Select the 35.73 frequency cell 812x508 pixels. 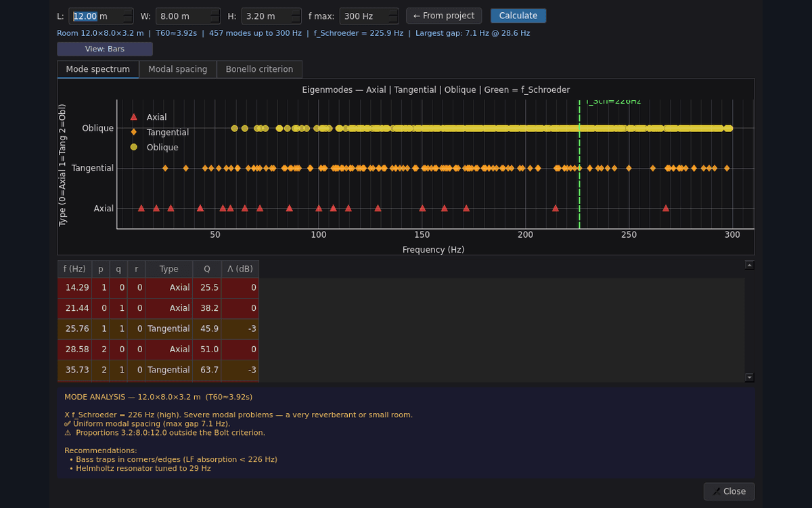(x=74, y=371)
